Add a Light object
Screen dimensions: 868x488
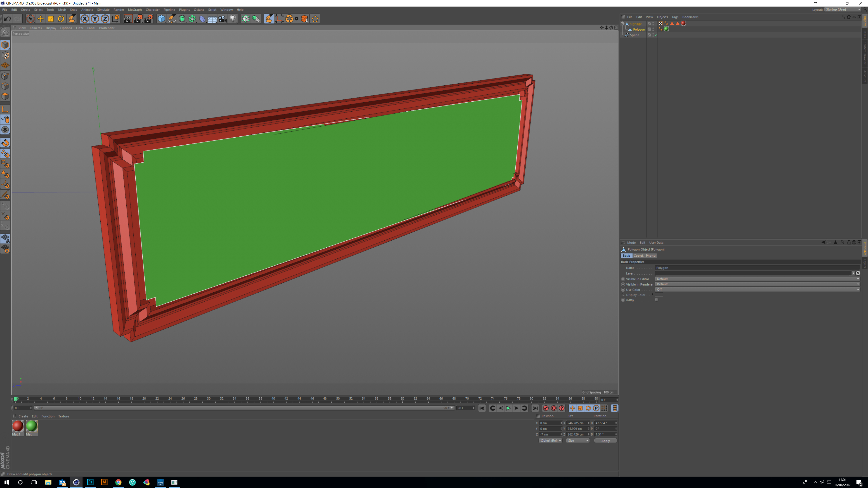coord(233,19)
